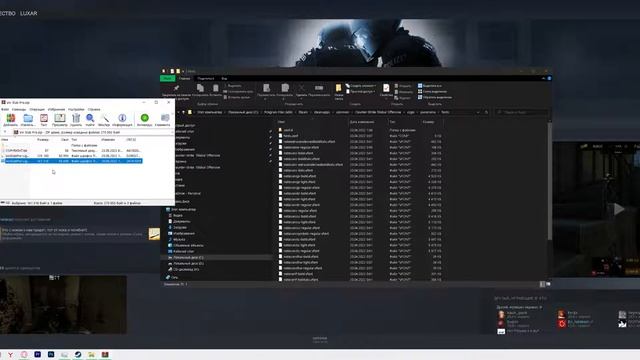Open the Options menu in WinRAR
Screen dimensions: 640x360
click(x=76, y=109)
